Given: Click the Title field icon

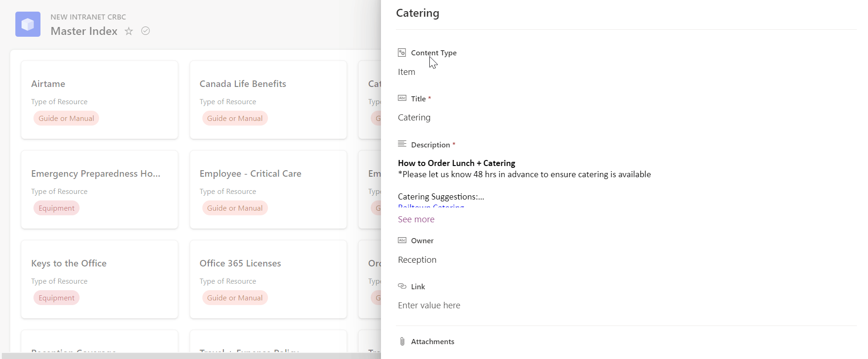Looking at the screenshot, I should (402, 98).
